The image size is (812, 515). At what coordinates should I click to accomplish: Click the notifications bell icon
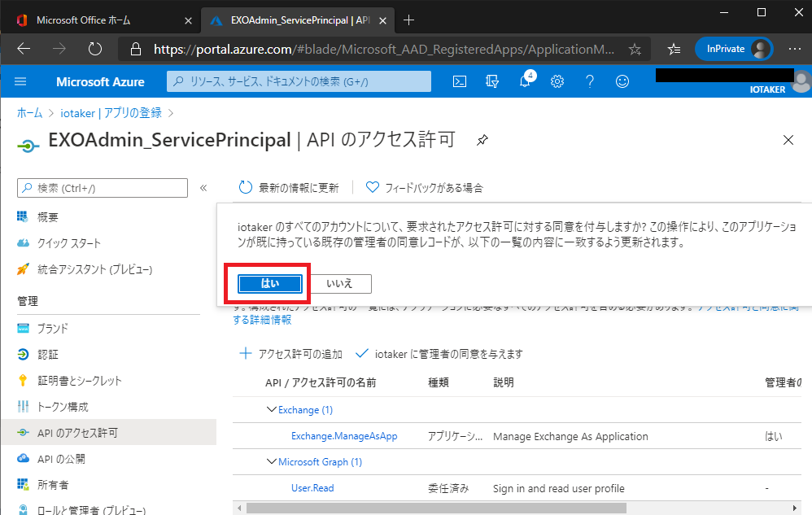525,81
